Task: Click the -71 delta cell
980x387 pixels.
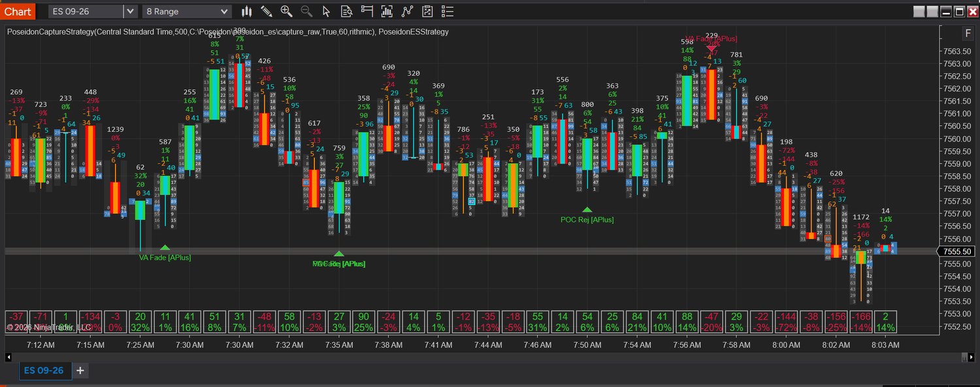Action: [41, 321]
